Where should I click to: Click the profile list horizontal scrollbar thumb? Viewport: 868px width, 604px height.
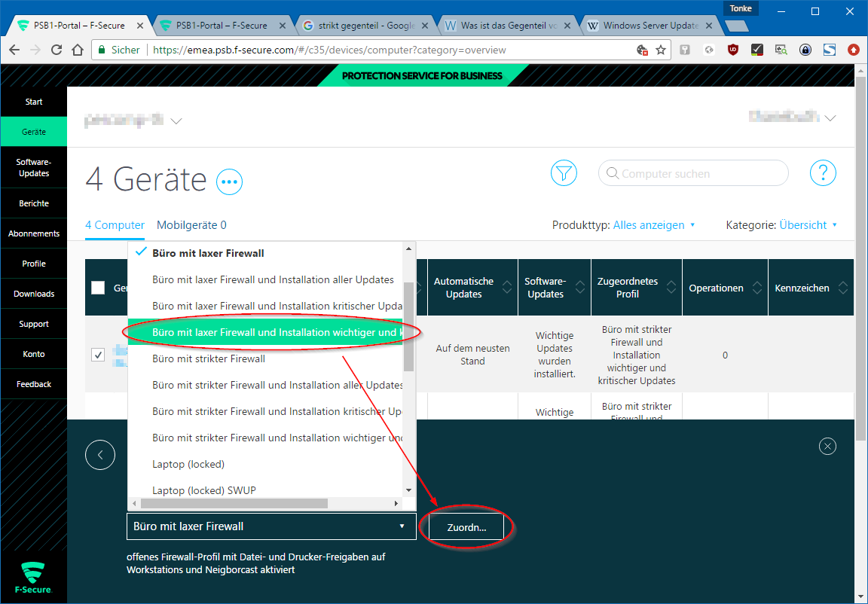click(x=234, y=503)
